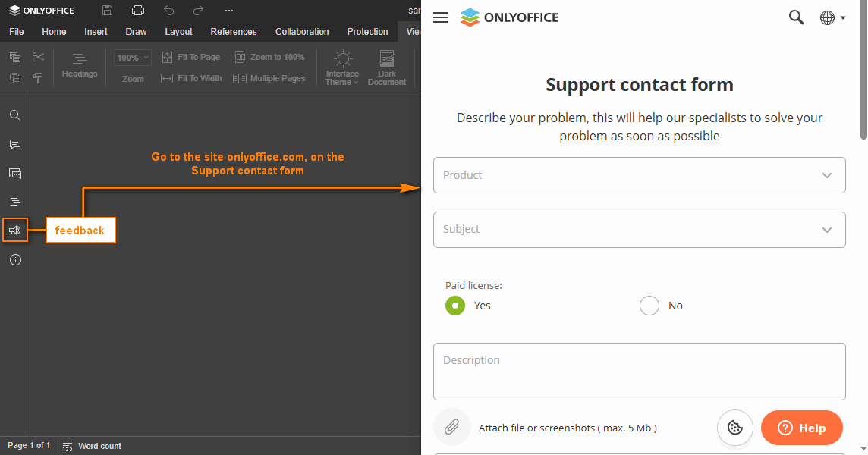The height and width of the screenshot is (455, 868).
Task: Click the Copy style paintbrush icon
Action: tap(38, 78)
